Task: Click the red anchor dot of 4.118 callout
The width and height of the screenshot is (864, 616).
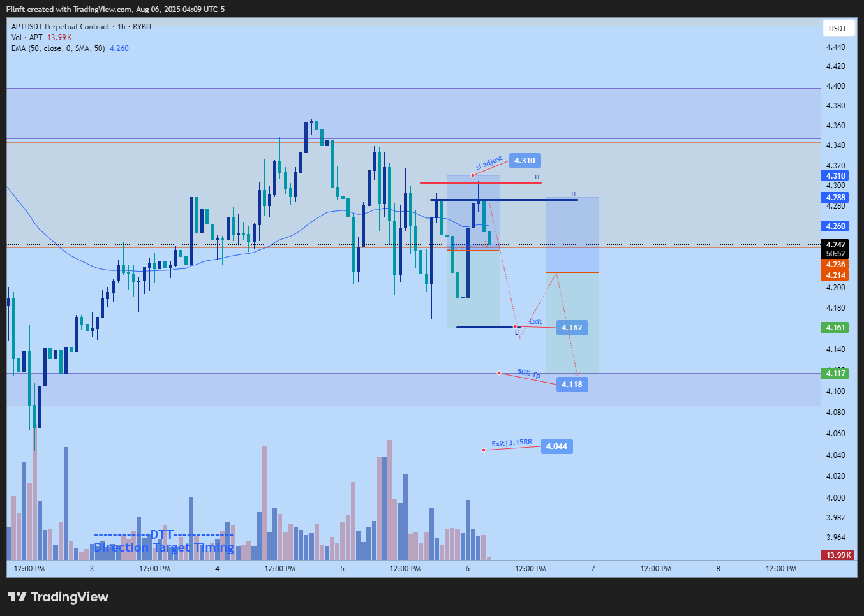Action: 499,373
